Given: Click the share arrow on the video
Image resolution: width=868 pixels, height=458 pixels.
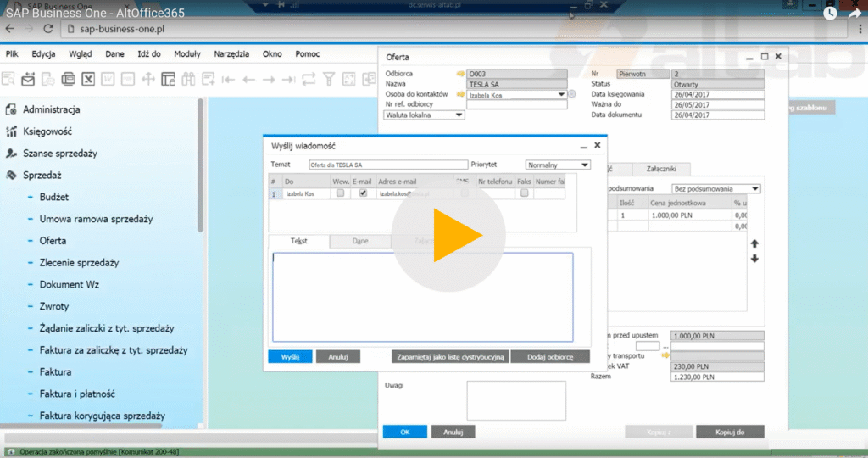Looking at the screenshot, I should coord(854,14).
